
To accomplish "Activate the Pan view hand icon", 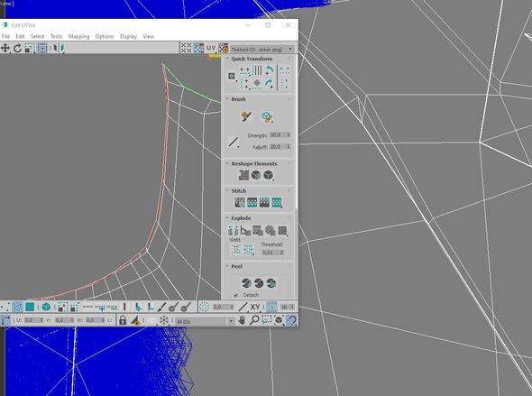I will click(242, 320).
